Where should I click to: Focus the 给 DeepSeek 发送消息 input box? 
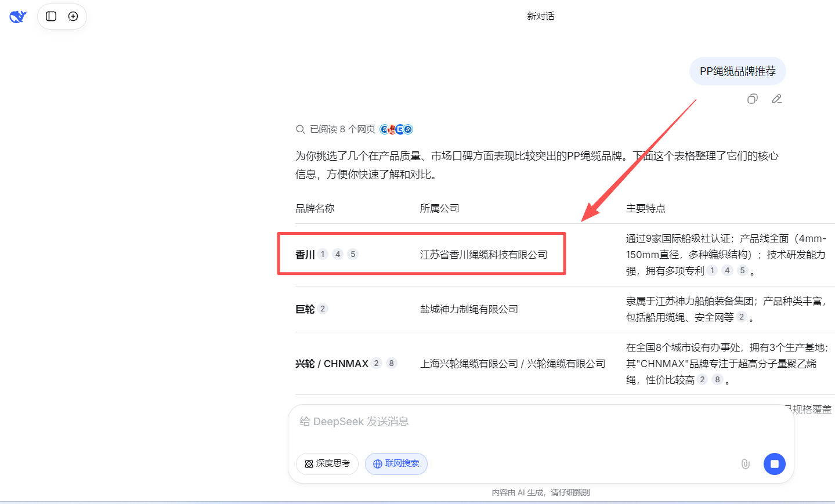(x=540, y=422)
